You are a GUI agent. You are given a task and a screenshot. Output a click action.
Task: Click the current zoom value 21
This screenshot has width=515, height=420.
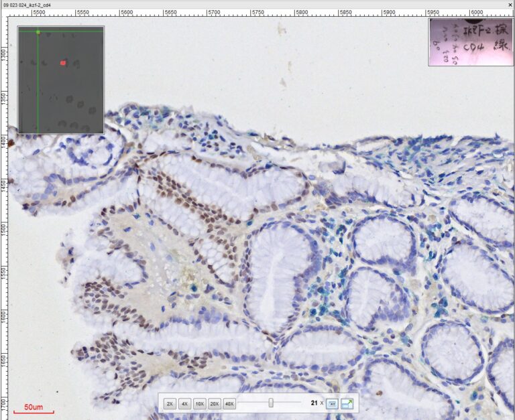coord(314,403)
